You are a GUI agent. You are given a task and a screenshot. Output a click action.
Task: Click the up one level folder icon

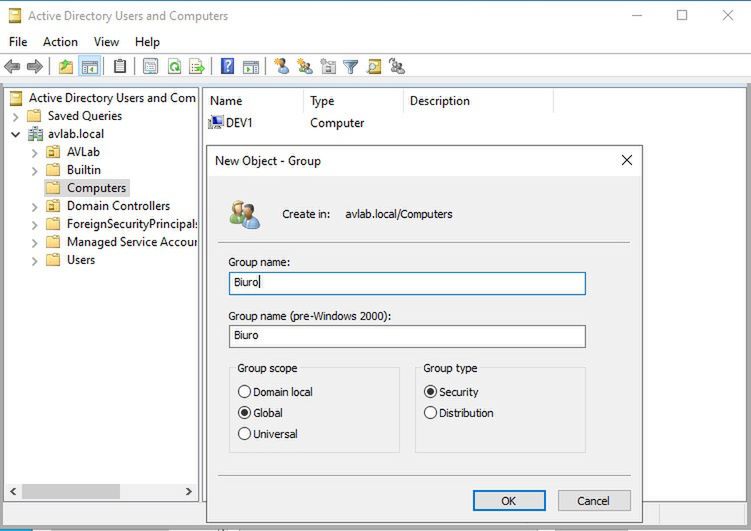66,67
